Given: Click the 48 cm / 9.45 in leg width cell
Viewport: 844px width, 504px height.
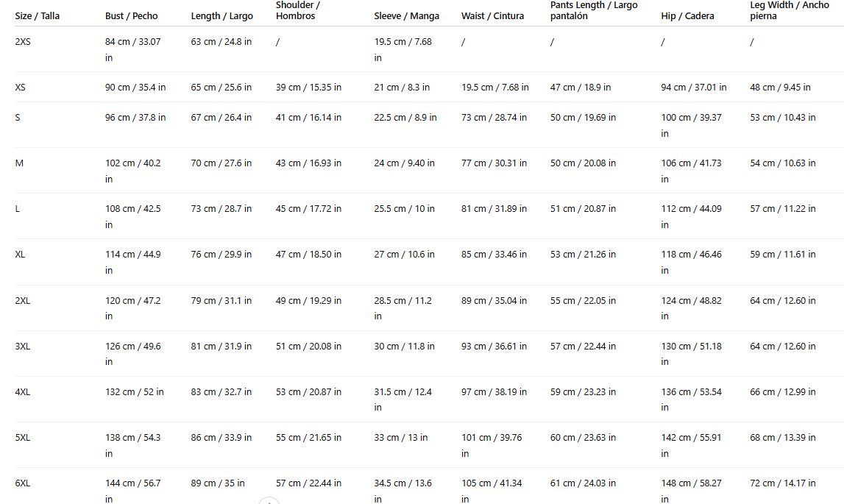Looking at the screenshot, I should tap(780, 88).
